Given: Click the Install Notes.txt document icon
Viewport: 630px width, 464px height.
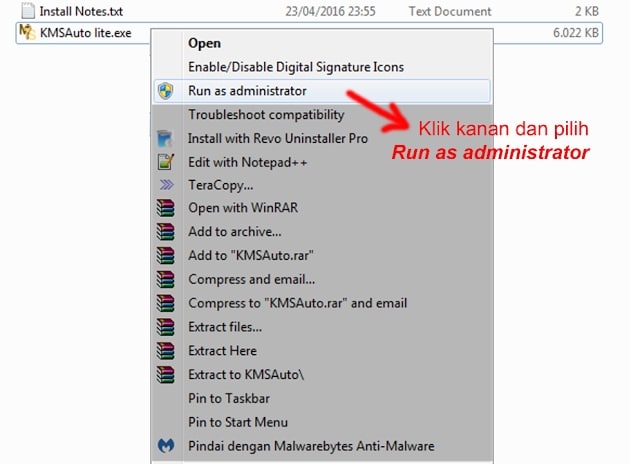Looking at the screenshot, I should tap(28, 11).
